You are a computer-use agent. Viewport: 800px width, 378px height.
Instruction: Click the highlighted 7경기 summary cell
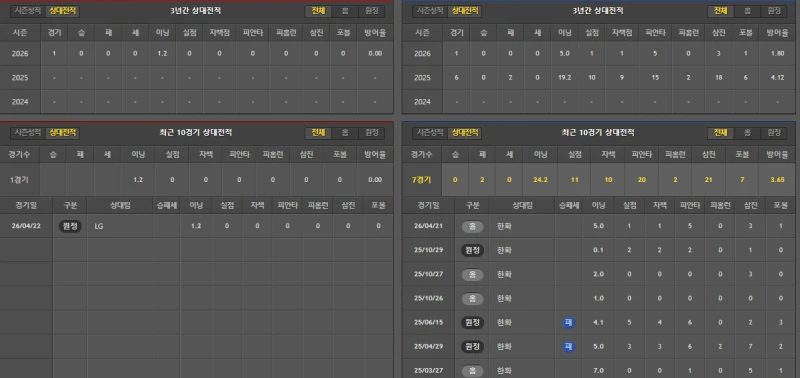421,180
